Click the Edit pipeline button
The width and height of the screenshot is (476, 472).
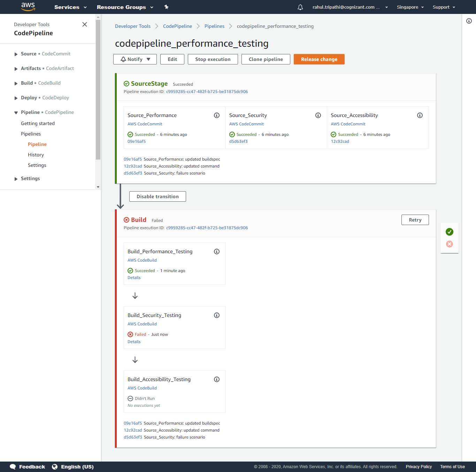(x=172, y=59)
